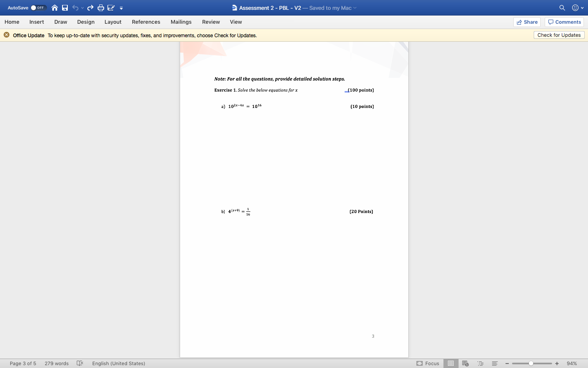Click the Check for Updates button
Screen dimensions: 588x368
coord(559,35)
